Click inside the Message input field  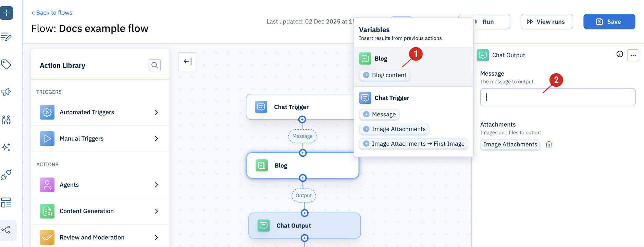557,97
